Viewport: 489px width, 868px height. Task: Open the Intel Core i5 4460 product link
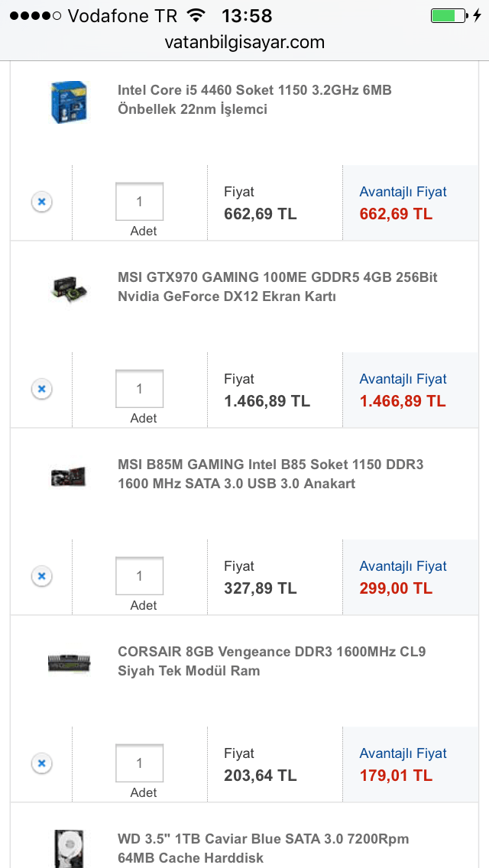pyautogui.click(x=254, y=99)
